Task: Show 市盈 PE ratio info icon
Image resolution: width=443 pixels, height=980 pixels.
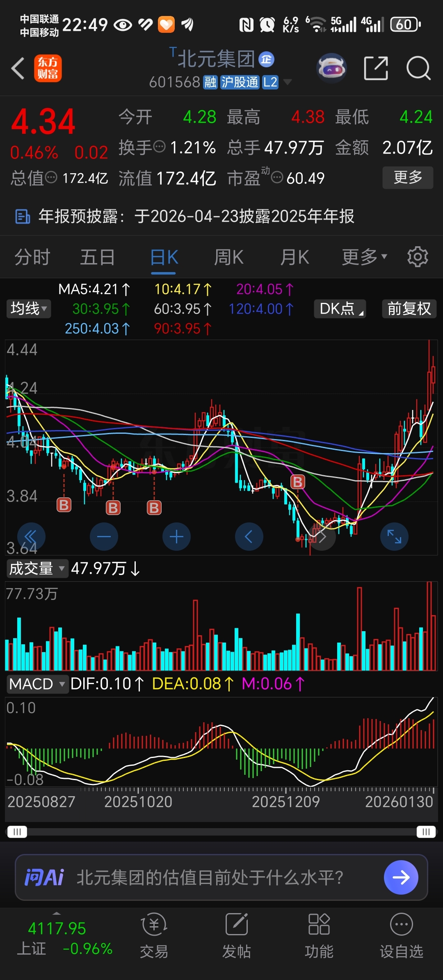Action: [x=278, y=178]
